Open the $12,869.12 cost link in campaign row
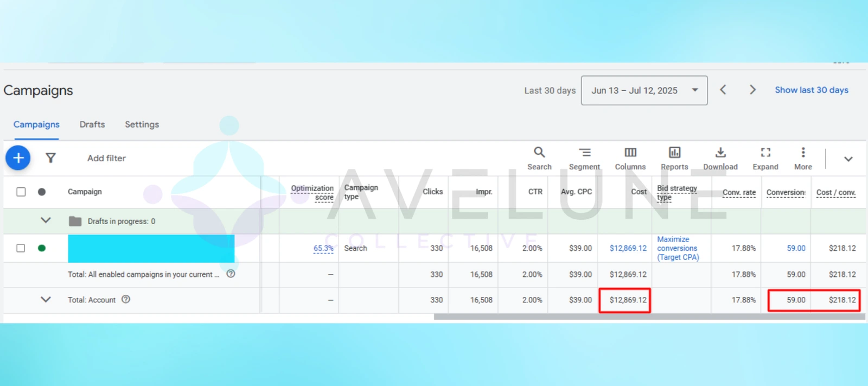868x386 pixels. [x=628, y=248]
